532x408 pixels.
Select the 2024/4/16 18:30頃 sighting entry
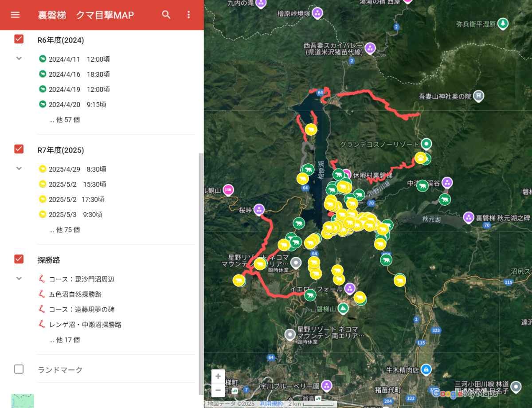click(79, 74)
